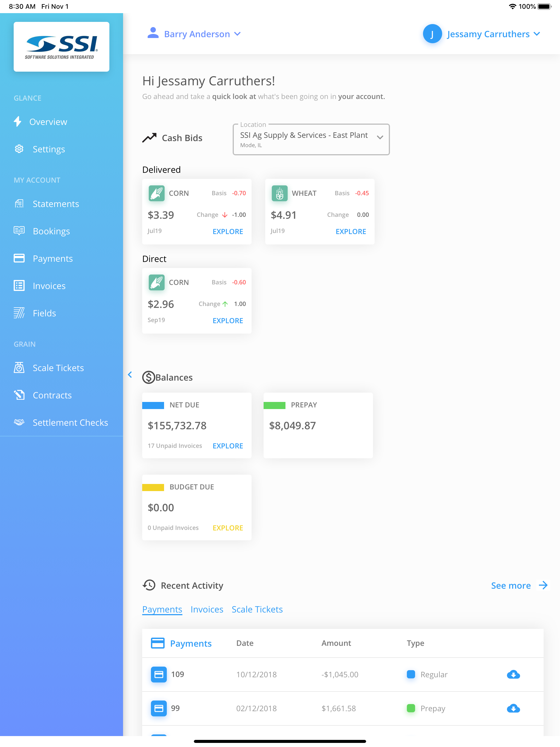Click the Statements sidebar icon
Screen dimensions: 560x747
19,204
